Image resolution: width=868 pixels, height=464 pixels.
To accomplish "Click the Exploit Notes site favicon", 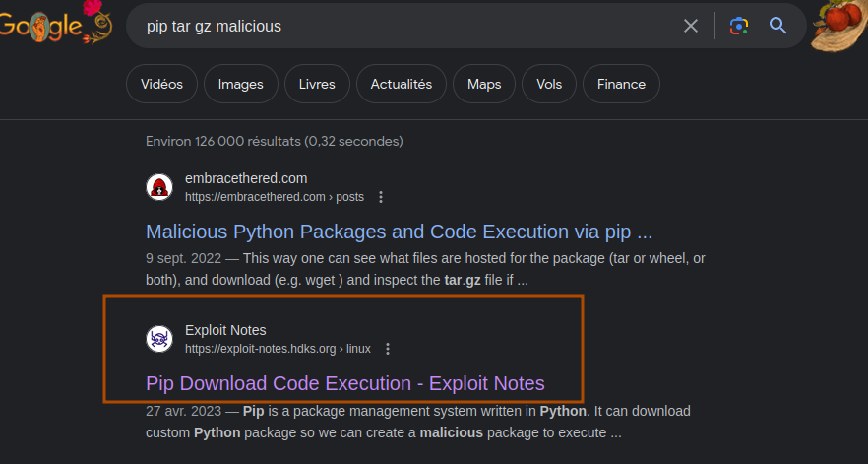I will click(x=159, y=339).
